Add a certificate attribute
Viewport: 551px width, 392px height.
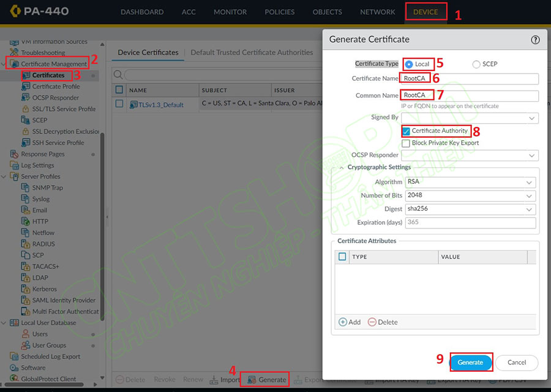(x=350, y=322)
